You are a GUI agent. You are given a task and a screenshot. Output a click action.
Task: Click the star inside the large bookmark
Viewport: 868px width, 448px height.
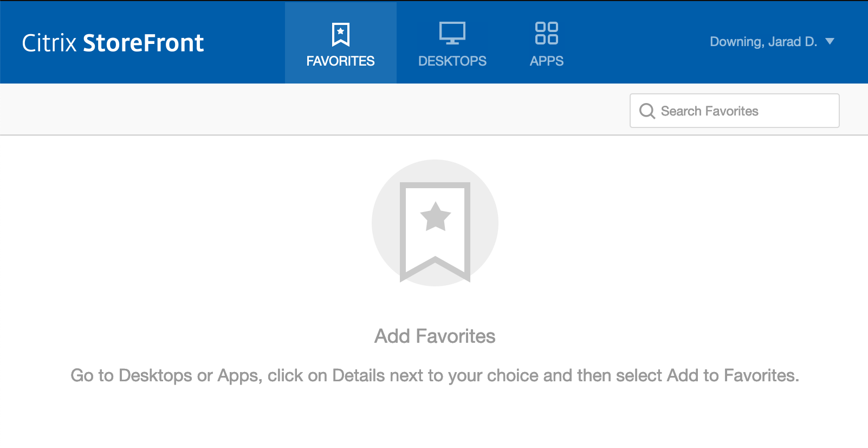tap(435, 216)
